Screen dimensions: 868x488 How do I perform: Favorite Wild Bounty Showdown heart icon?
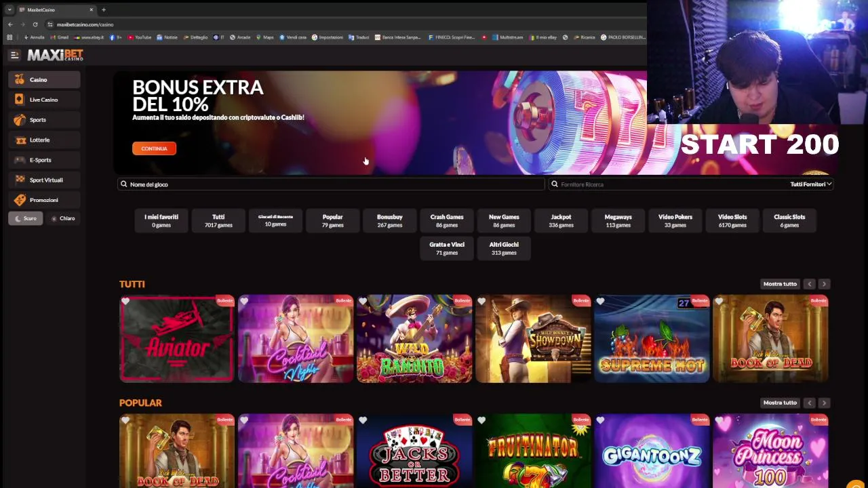pyautogui.click(x=481, y=302)
